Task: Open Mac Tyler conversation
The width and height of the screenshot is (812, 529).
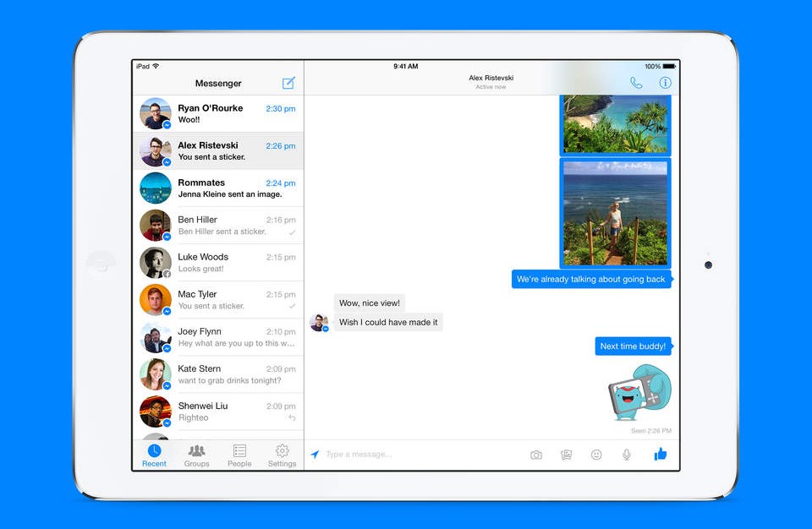Action: 218,300
